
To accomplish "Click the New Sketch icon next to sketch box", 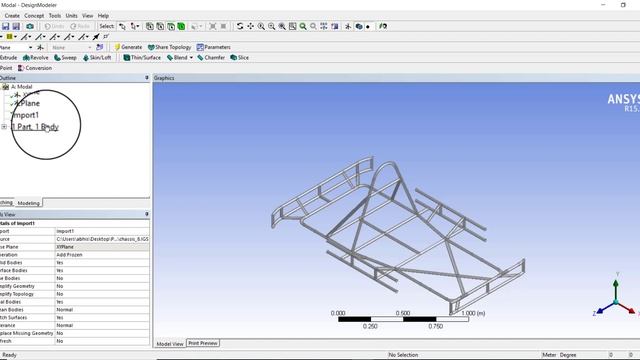I will [x=100, y=47].
